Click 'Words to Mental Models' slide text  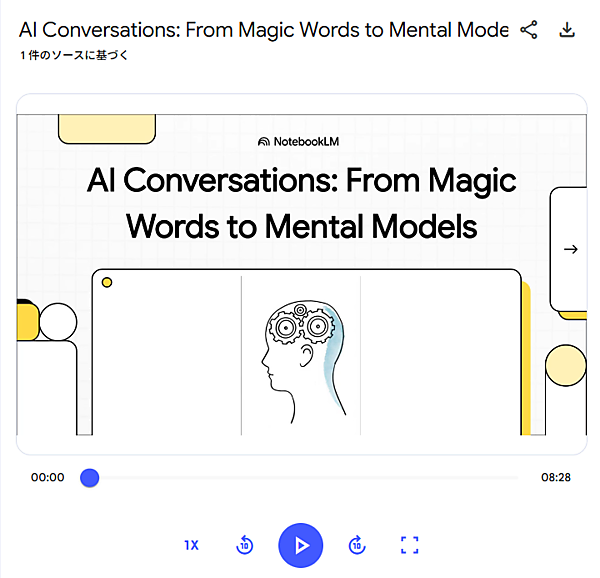point(301,226)
